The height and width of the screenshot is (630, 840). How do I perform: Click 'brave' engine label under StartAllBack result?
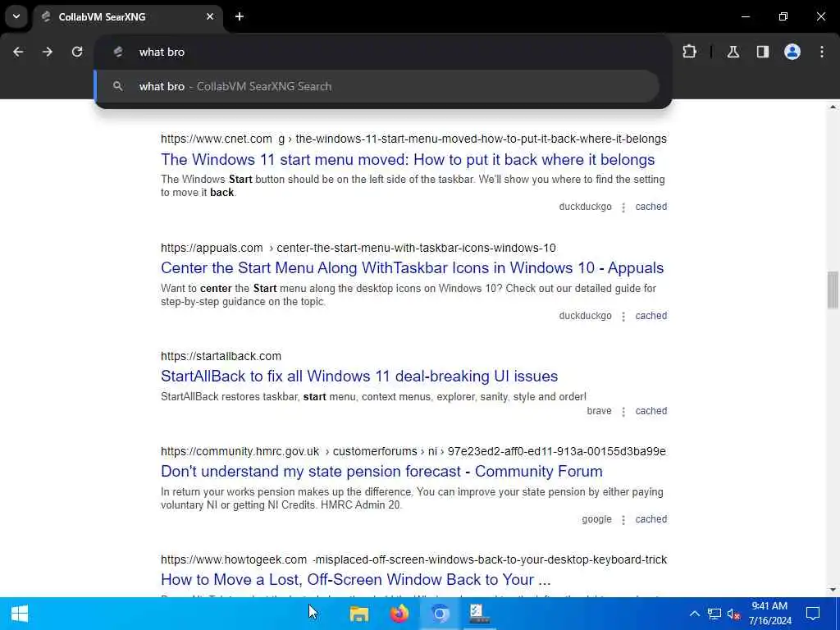(599, 411)
